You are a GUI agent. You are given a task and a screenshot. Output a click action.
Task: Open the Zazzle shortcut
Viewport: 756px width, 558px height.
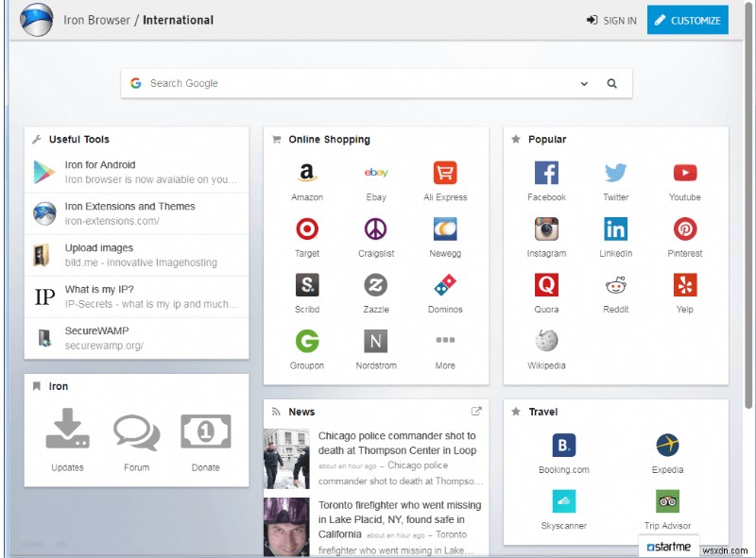375,285
